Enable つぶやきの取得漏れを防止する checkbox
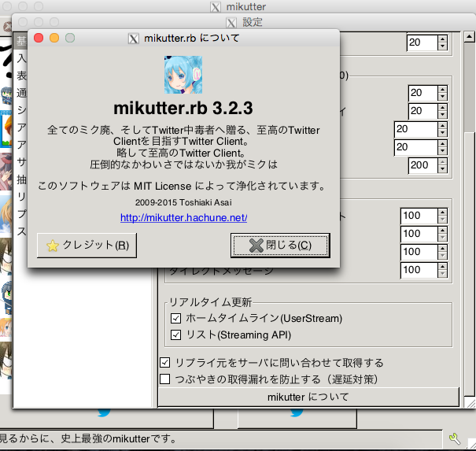This screenshot has width=476, height=451. tap(165, 379)
